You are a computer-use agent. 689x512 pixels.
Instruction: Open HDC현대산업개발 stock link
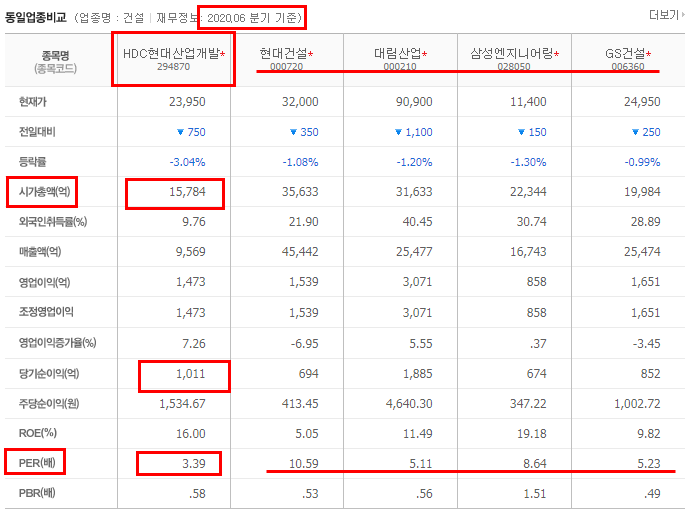coord(171,54)
